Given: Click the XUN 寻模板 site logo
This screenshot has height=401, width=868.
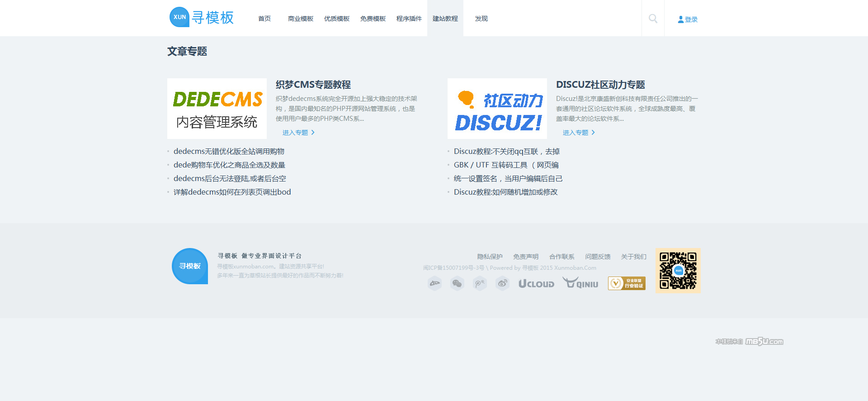Looking at the screenshot, I should point(202,17).
